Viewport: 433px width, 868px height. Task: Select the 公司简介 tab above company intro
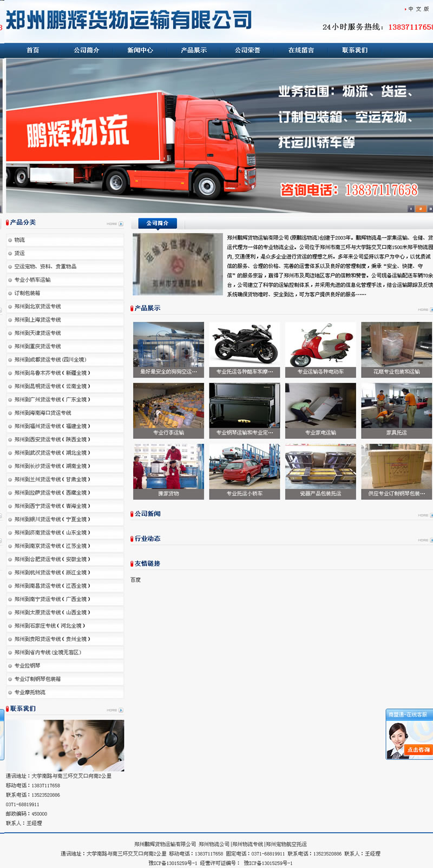click(x=157, y=223)
